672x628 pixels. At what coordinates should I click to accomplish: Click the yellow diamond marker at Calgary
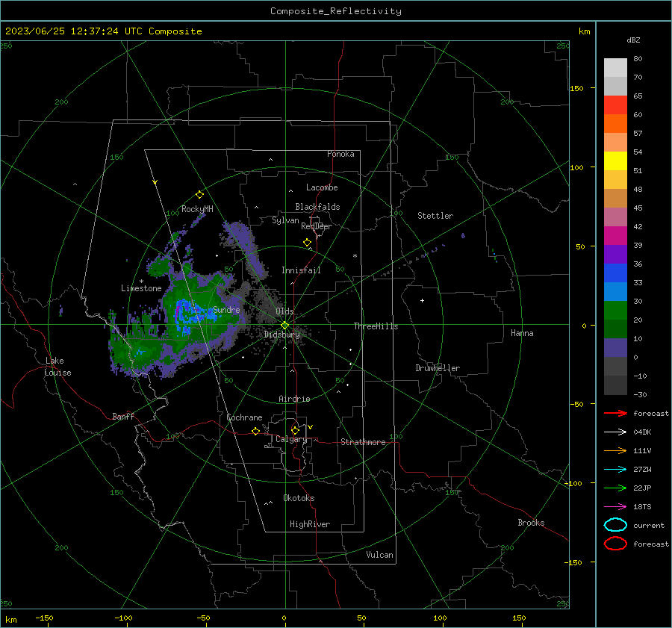click(x=295, y=430)
